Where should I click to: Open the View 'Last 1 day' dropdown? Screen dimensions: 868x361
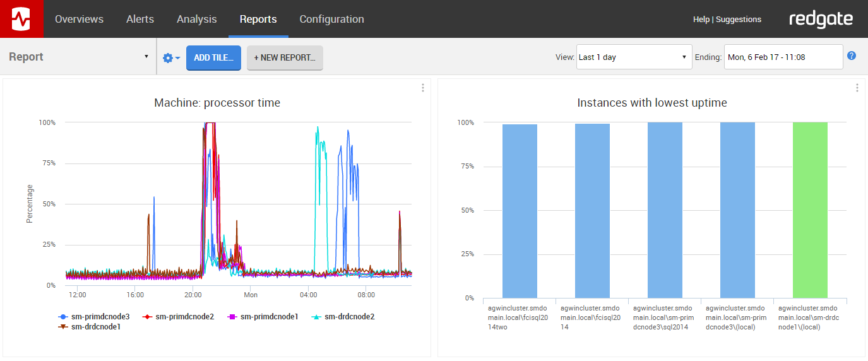pyautogui.click(x=634, y=57)
